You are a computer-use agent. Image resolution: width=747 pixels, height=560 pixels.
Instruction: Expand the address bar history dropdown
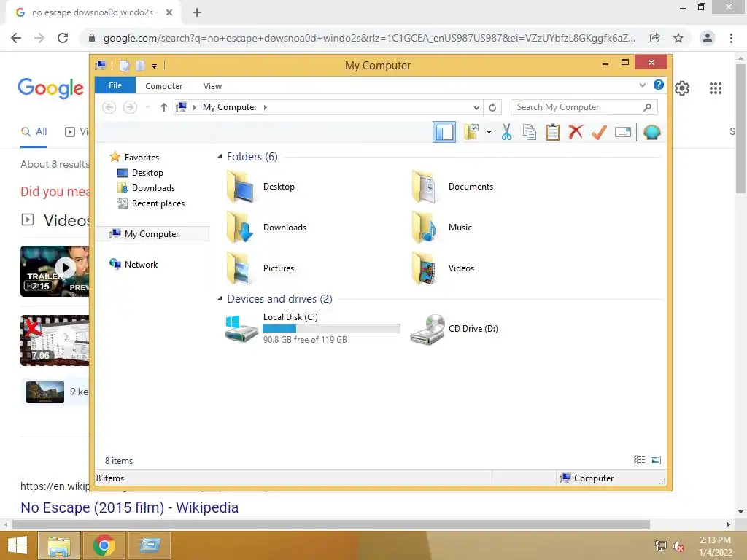tap(476, 107)
